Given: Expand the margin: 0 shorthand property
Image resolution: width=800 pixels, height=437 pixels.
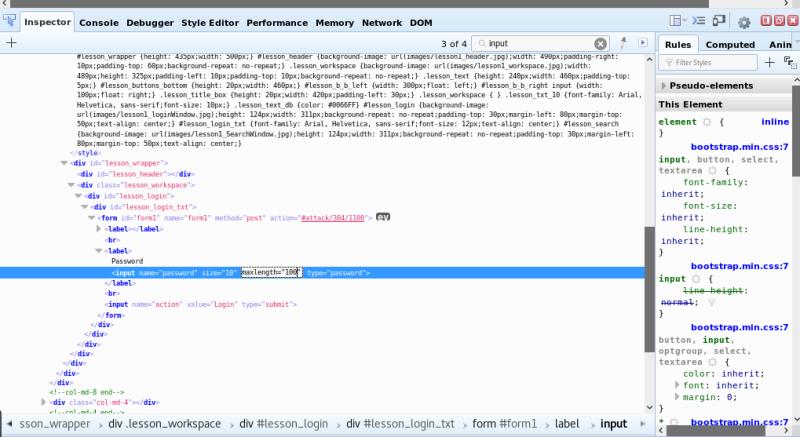Looking at the screenshot, I should pos(677,397).
